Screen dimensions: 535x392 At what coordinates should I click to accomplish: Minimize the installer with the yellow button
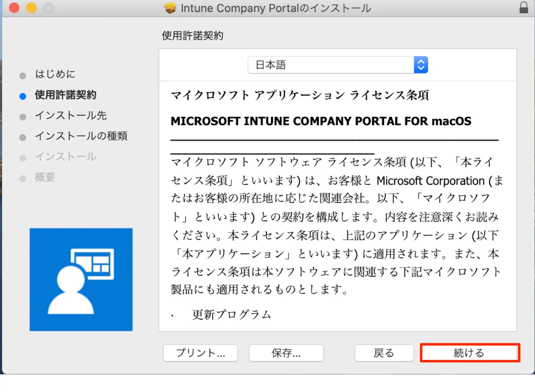31,8
